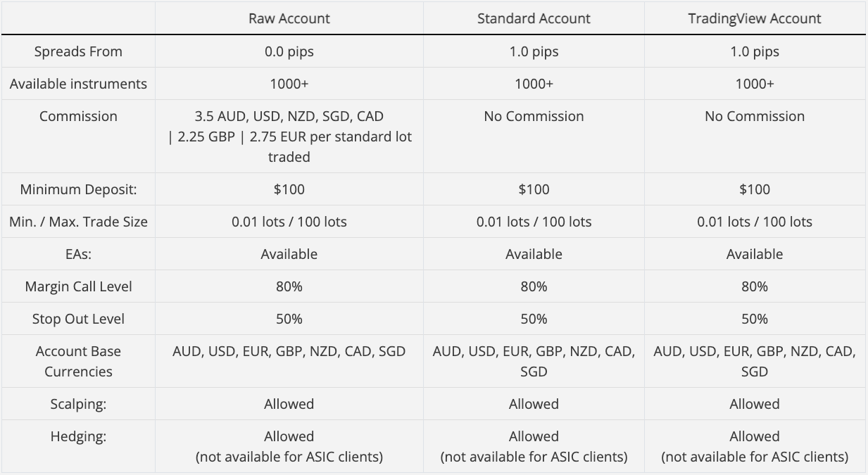
Task: Click the 0.0 pips spread value
Action: (x=289, y=51)
